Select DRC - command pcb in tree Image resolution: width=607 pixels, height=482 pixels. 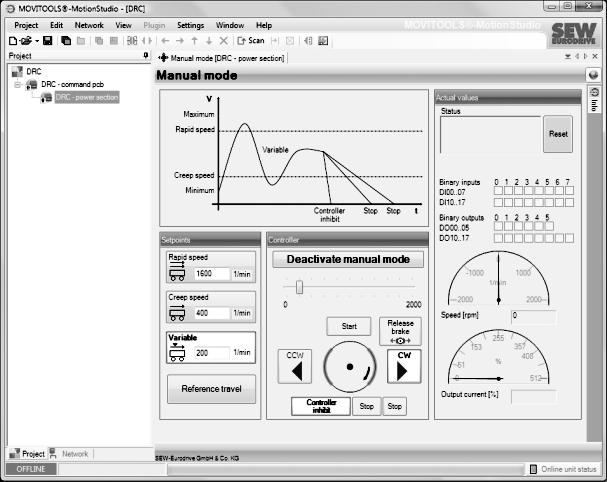[72, 84]
